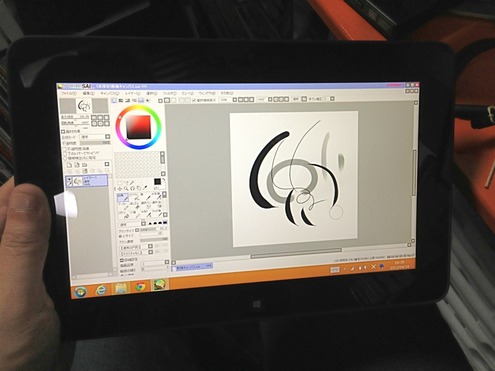Switch to the new canvas .sai tab

[192, 267]
